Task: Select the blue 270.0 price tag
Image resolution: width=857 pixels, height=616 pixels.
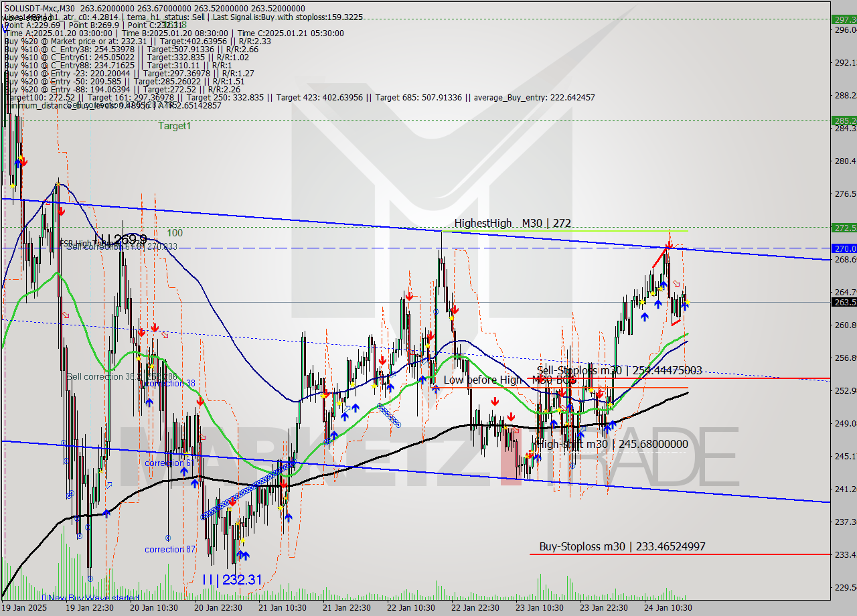Action: pos(844,248)
